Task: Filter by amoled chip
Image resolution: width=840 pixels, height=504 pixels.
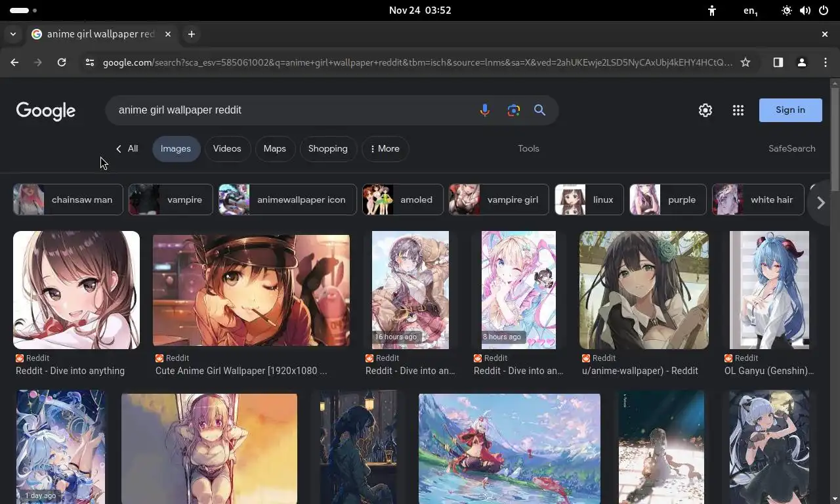Action: pos(403,199)
